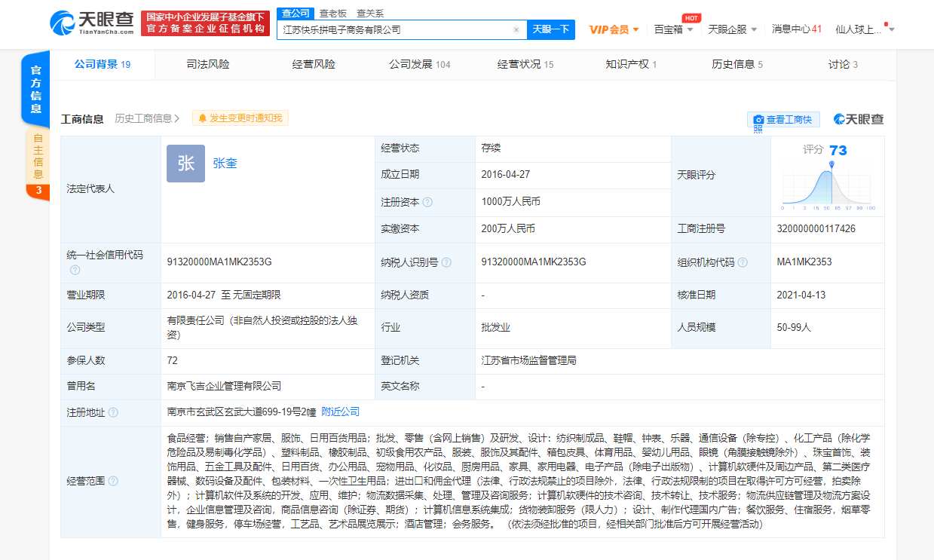Clear search box using the × icon
Image resolution: width=934 pixels, height=560 pixels.
pos(516,29)
